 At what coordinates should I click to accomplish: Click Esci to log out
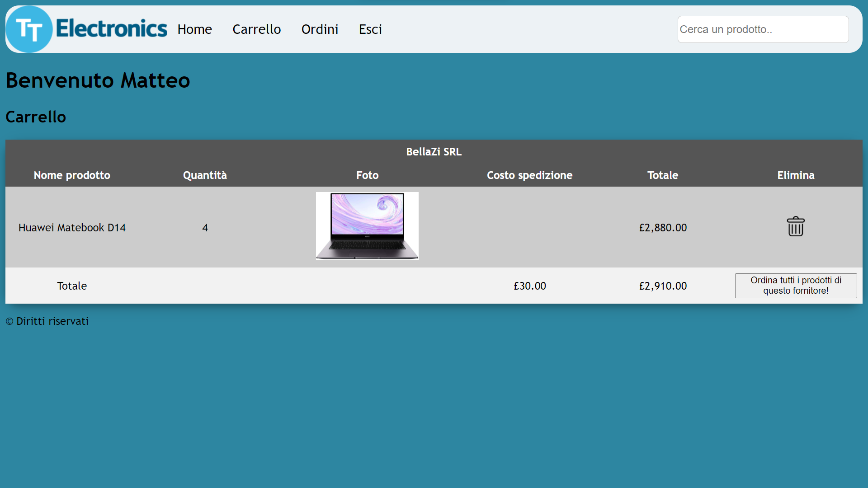pyautogui.click(x=370, y=29)
